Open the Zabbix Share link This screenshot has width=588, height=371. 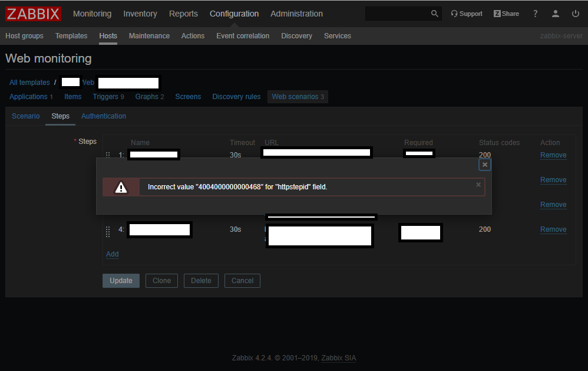point(506,14)
